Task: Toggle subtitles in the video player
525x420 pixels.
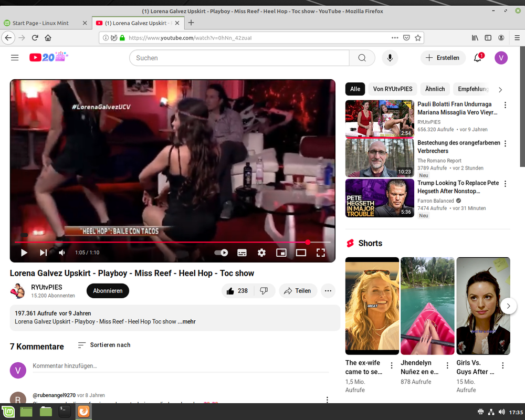Action: [x=241, y=253]
